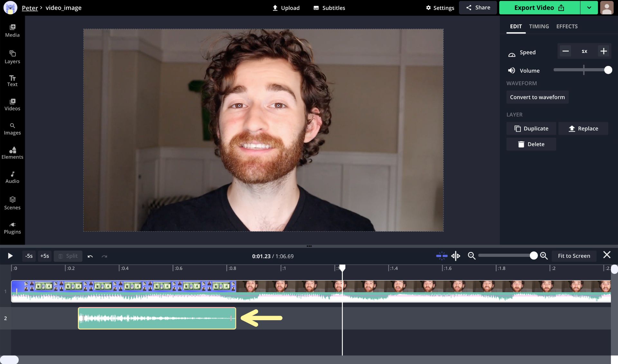Switch to the TIMING tab

pyautogui.click(x=539, y=26)
